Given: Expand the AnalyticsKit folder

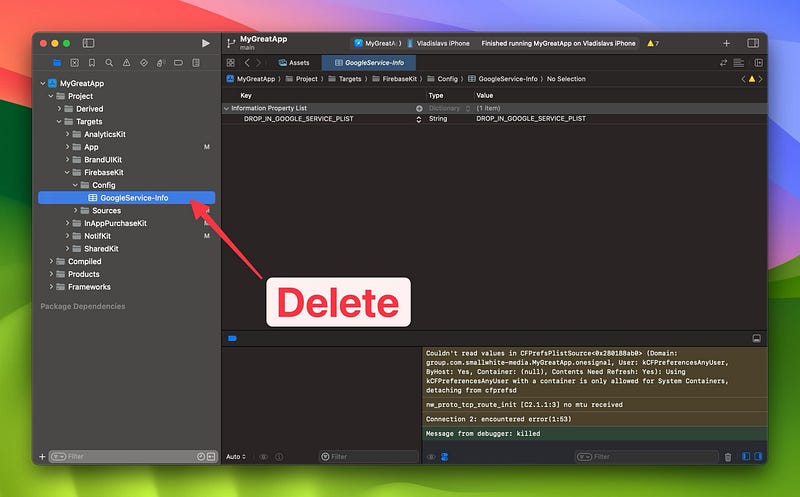Looking at the screenshot, I should coord(67,134).
